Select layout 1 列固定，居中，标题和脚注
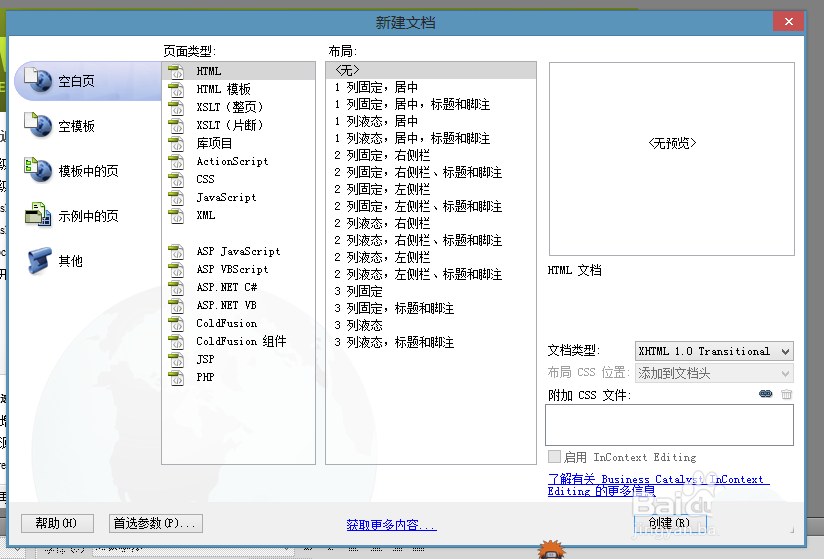The width and height of the screenshot is (824, 559). coord(431,104)
